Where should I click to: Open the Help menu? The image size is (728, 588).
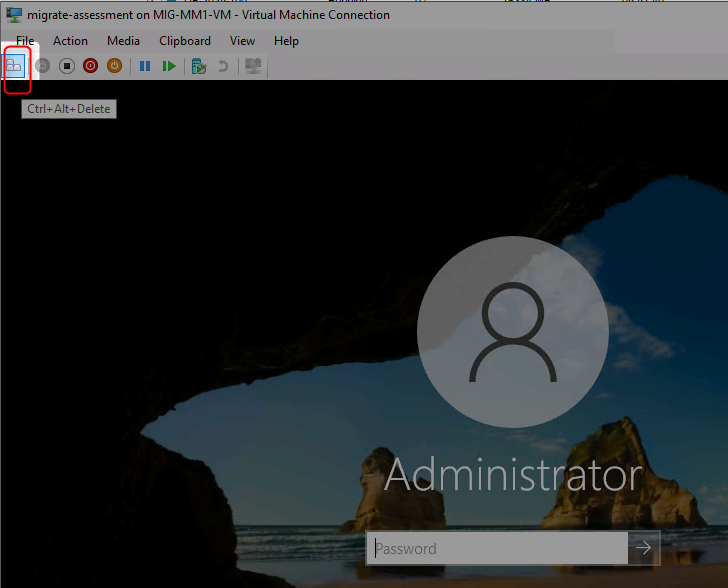click(286, 41)
